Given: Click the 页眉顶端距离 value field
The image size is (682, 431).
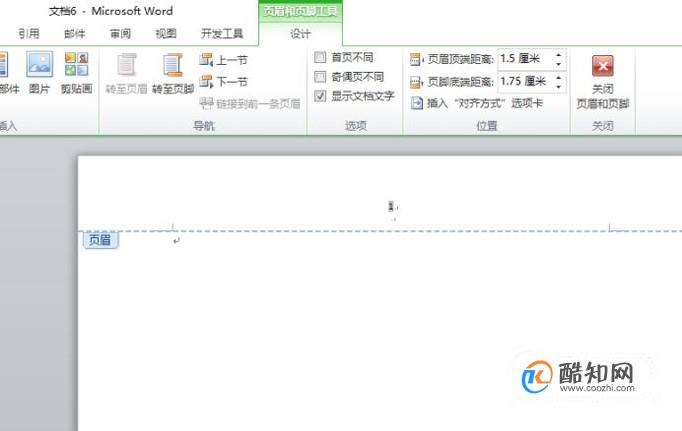Looking at the screenshot, I should coord(525,59).
